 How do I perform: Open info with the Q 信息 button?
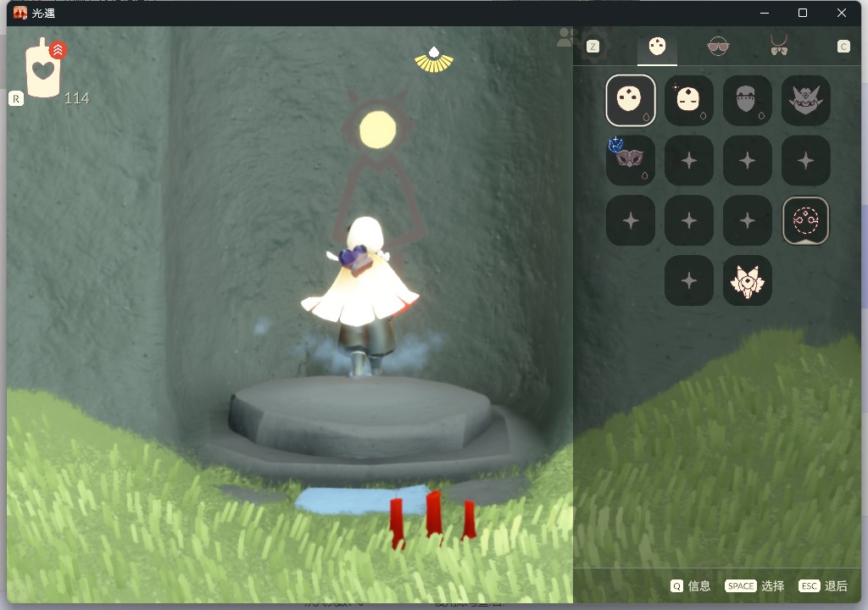[x=690, y=586]
